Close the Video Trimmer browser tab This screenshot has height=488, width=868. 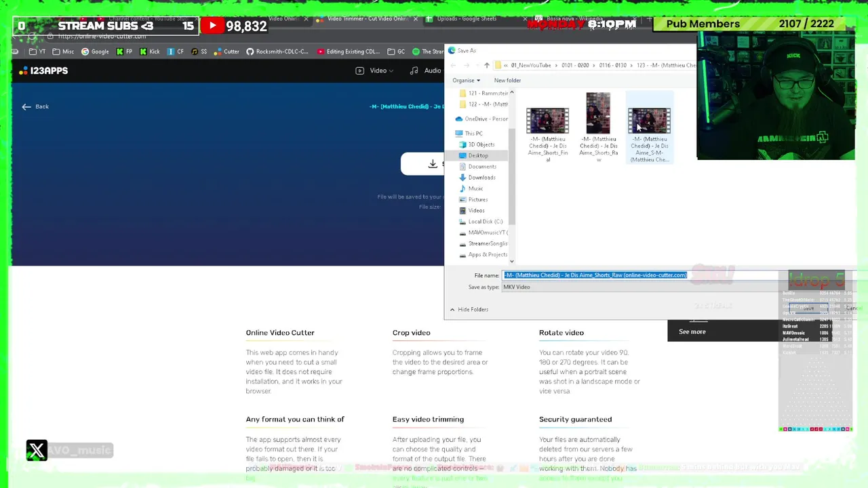pyautogui.click(x=416, y=19)
